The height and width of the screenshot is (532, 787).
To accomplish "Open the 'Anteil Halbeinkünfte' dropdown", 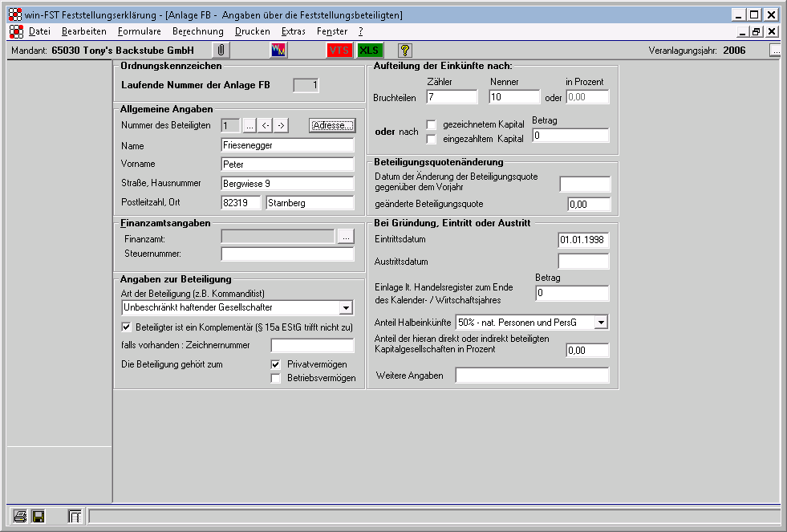I will click(601, 323).
